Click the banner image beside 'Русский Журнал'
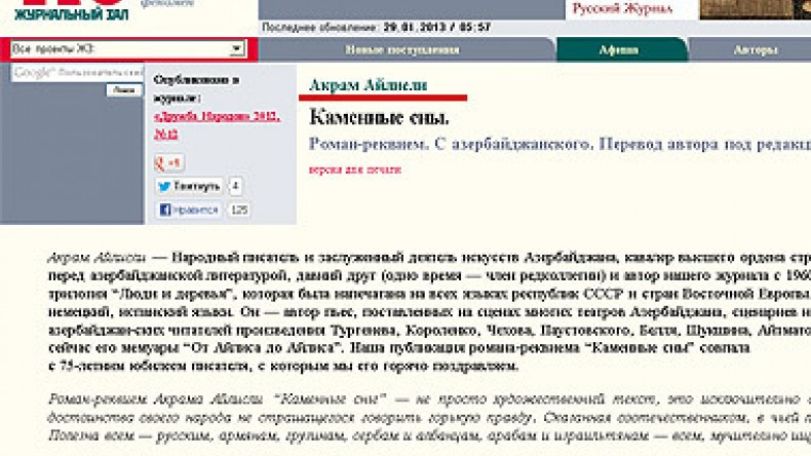The width and height of the screenshot is (811, 456). point(755,9)
